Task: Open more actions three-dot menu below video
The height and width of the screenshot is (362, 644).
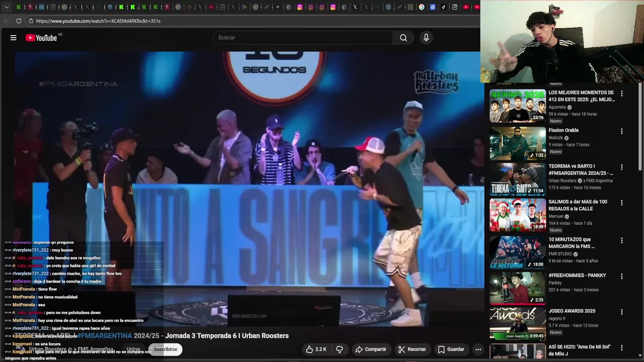Action: [x=478, y=349]
